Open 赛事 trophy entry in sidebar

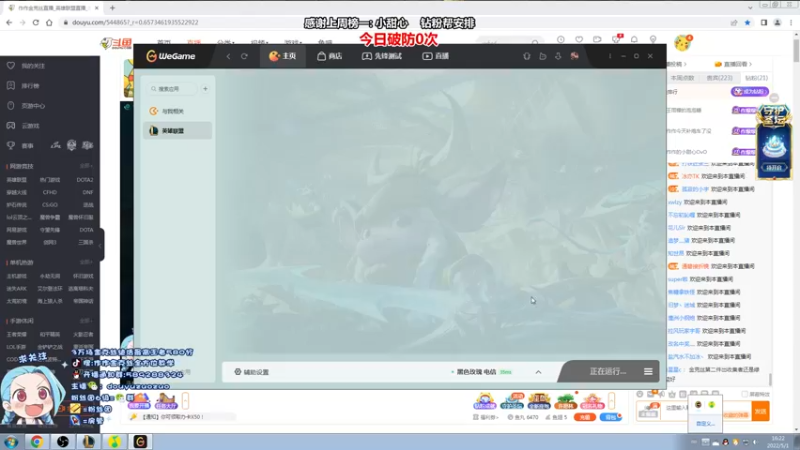tap(20, 145)
